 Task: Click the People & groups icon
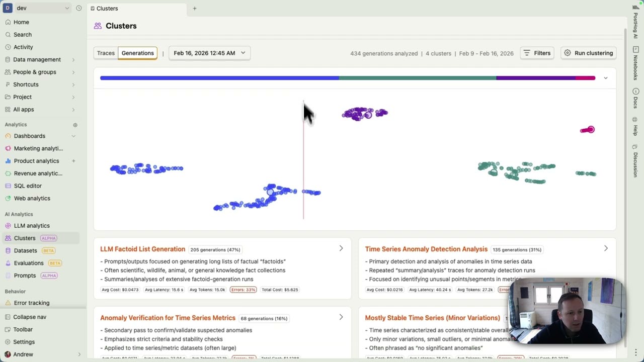tap(8, 72)
